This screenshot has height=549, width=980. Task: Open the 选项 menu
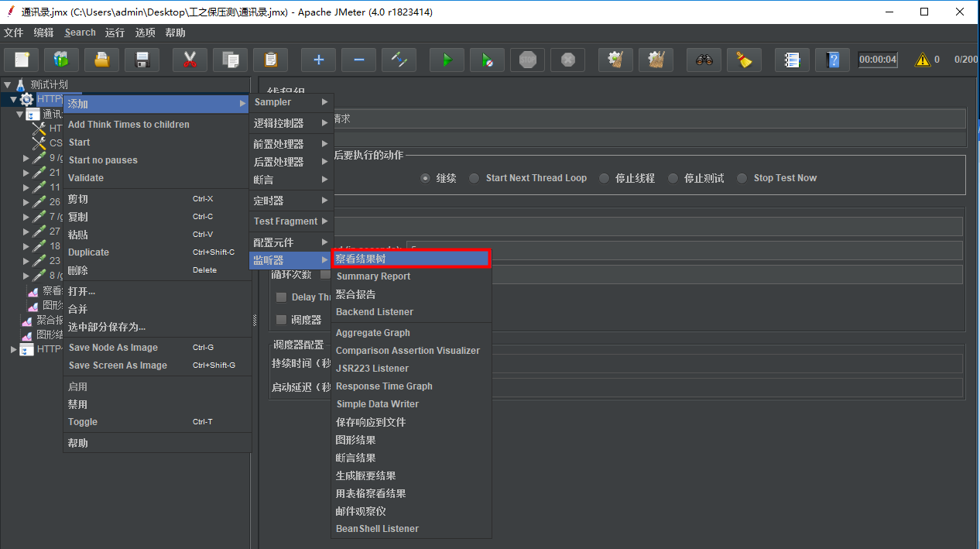146,33
